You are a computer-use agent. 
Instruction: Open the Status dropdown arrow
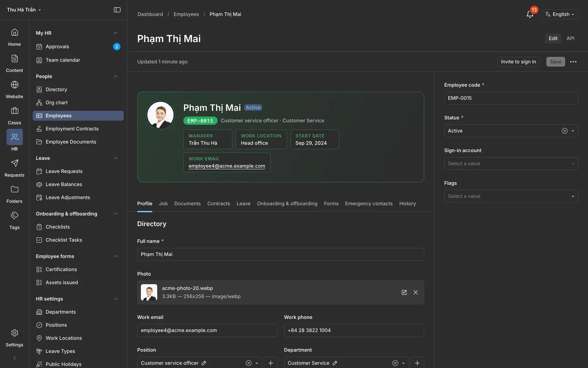tap(573, 131)
